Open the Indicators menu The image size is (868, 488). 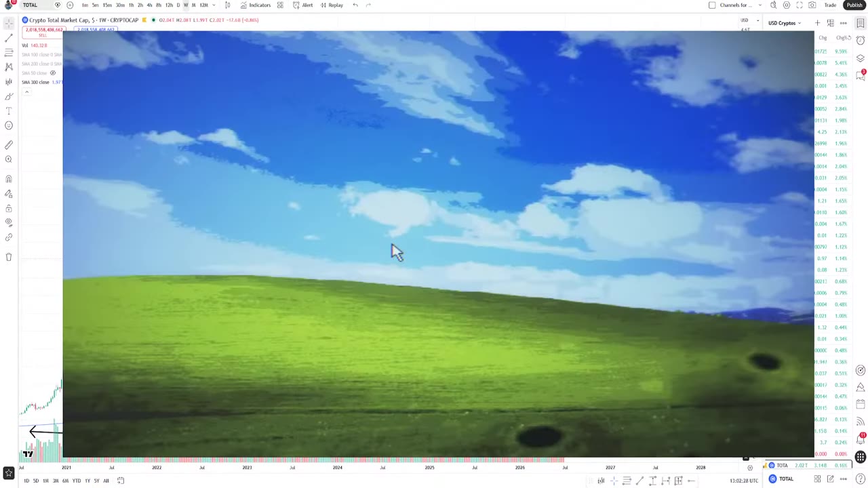coord(256,5)
